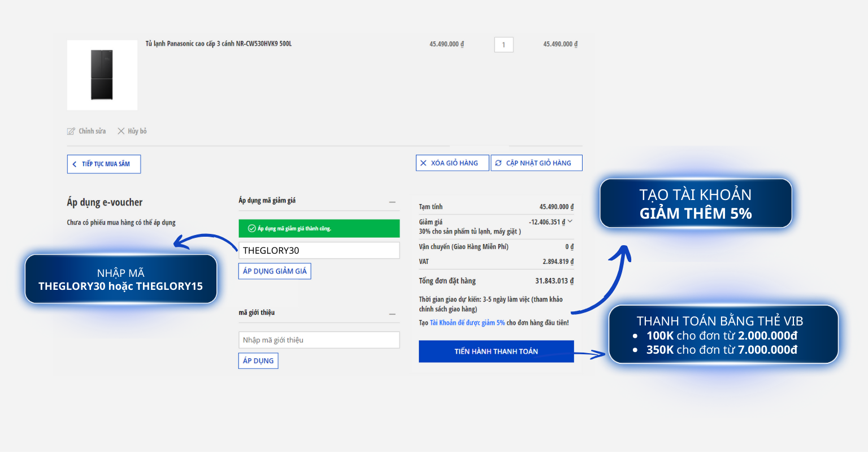Click the Cập nhật giỏ hàng button

536,163
